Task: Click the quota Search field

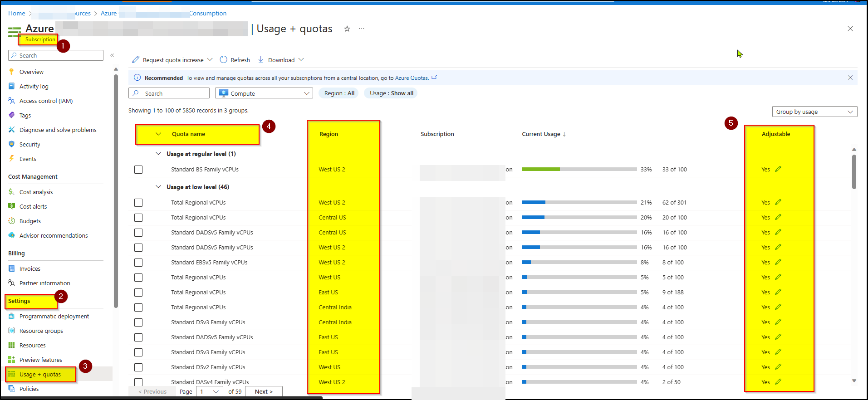Action: [x=169, y=93]
